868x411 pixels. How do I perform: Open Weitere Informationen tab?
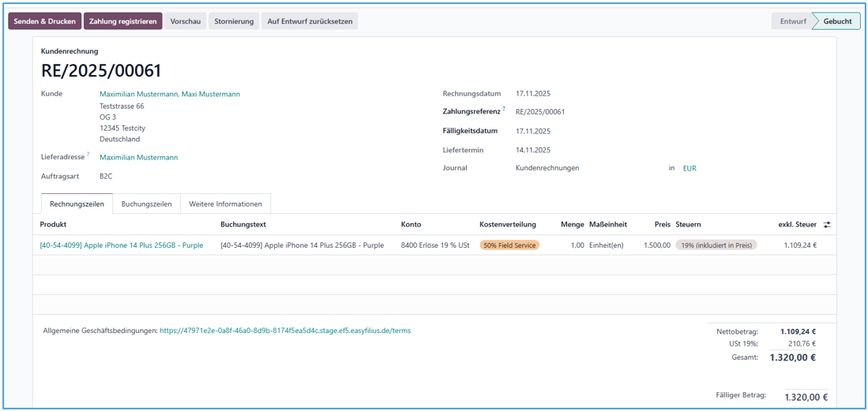[x=226, y=204]
